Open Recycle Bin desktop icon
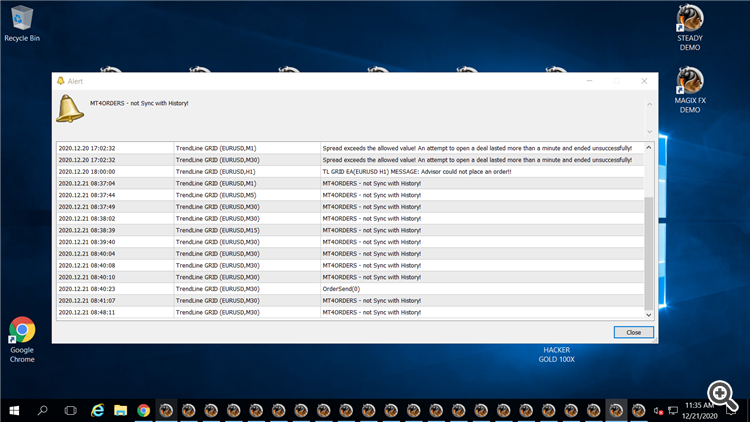 coord(22,23)
